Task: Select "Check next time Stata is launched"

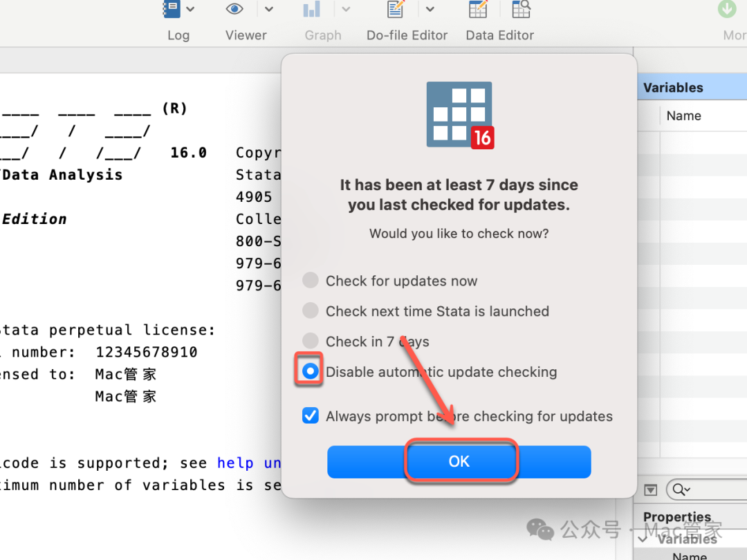Action: coord(311,311)
